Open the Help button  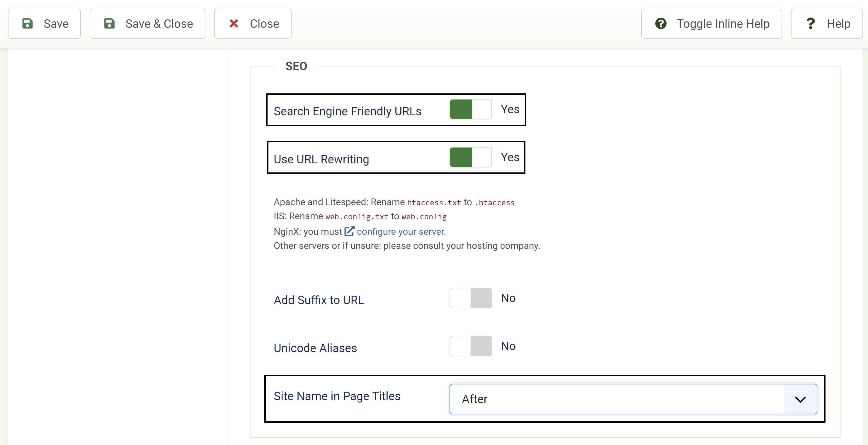[x=827, y=23]
